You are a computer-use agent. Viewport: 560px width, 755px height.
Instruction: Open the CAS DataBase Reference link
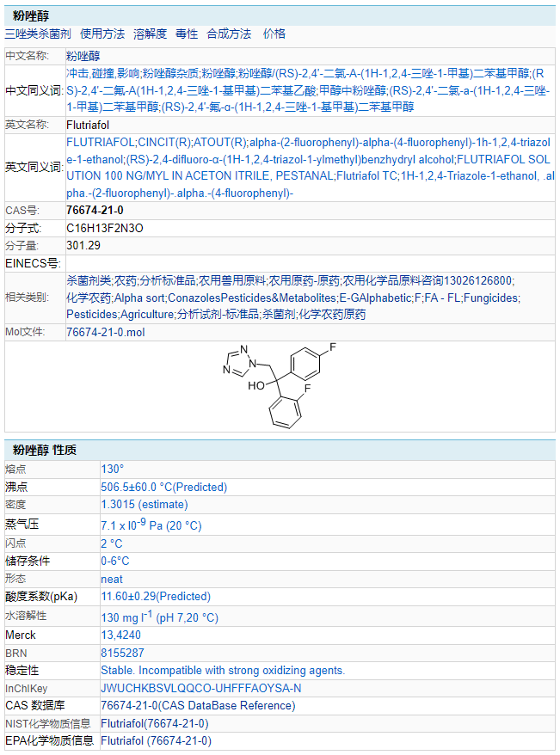(198, 706)
